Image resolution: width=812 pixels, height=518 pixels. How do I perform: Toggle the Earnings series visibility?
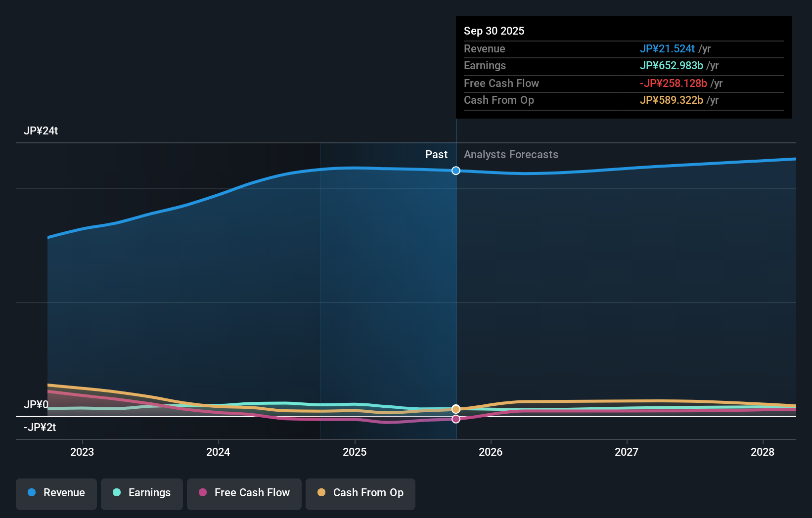pyautogui.click(x=142, y=494)
